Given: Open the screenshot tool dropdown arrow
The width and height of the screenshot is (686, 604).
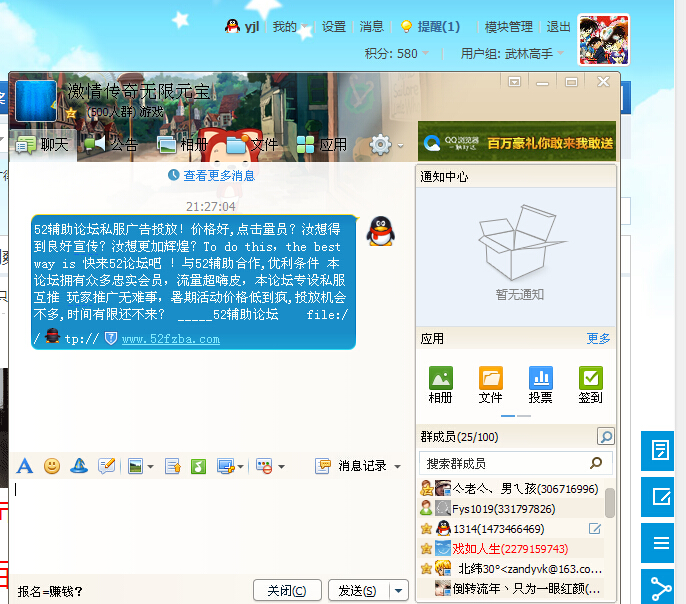Looking at the screenshot, I should [x=240, y=467].
